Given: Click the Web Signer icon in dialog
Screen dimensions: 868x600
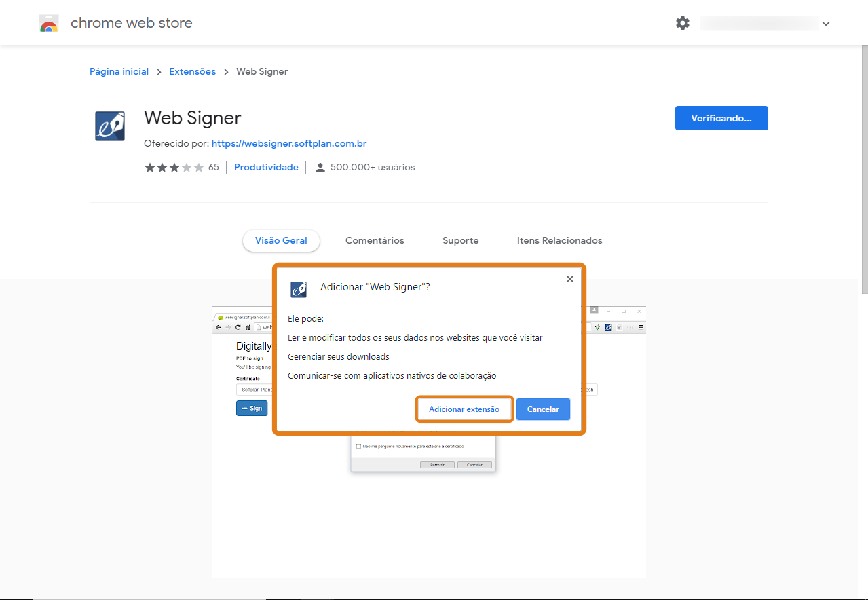Looking at the screenshot, I should (299, 289).
